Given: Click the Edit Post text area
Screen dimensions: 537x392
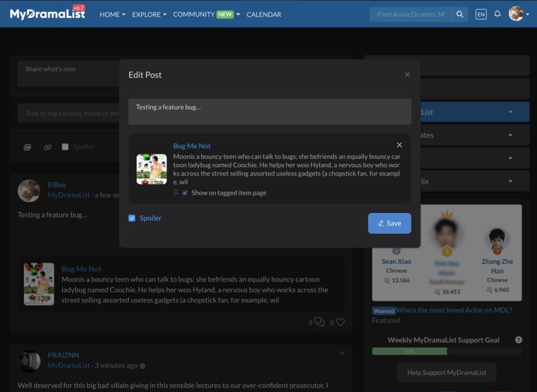Looking at the screenshot, I should (270, 112).
